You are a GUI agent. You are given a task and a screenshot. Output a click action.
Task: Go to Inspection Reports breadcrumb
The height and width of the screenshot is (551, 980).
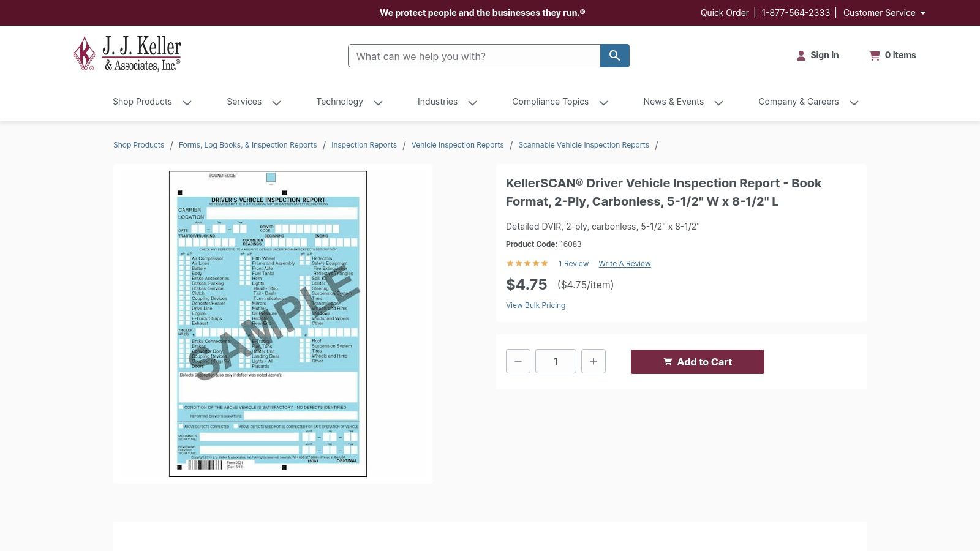[364, 145]
